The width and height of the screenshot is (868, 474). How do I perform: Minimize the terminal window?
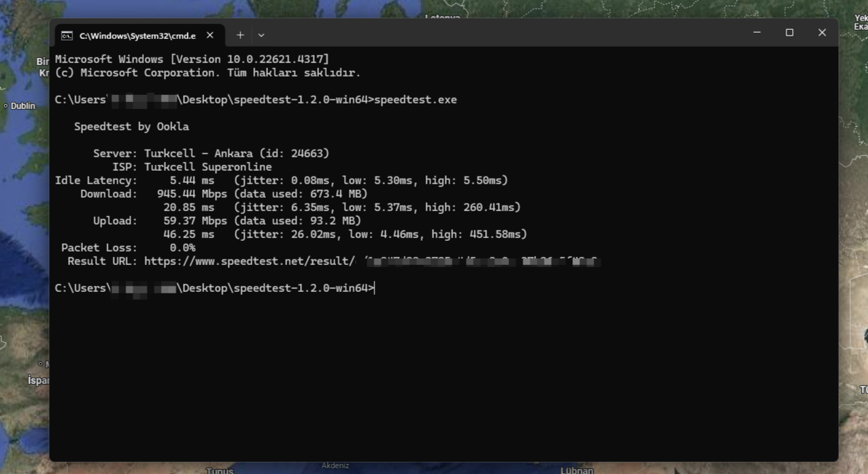pos(757,33)
